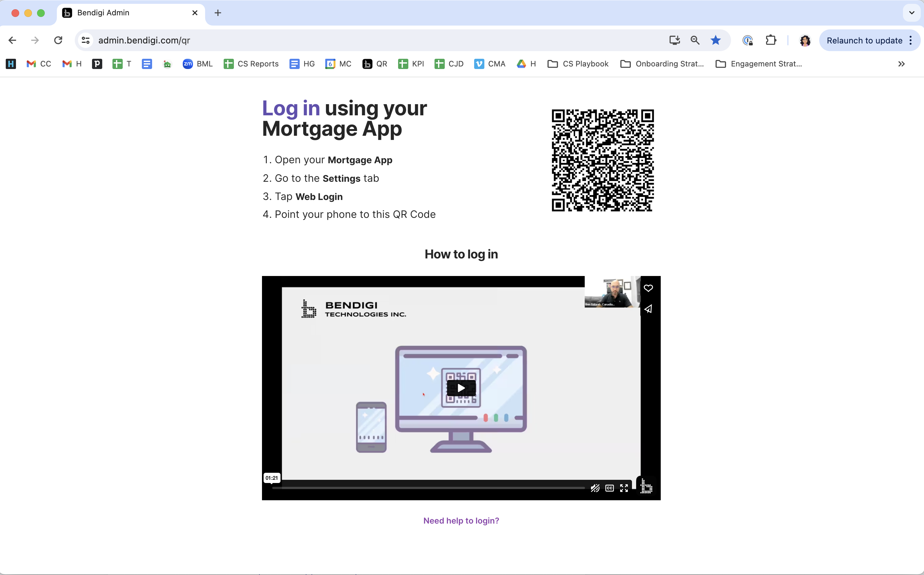
Task: Go forward in browser history
Action: [x=35, y=40]
